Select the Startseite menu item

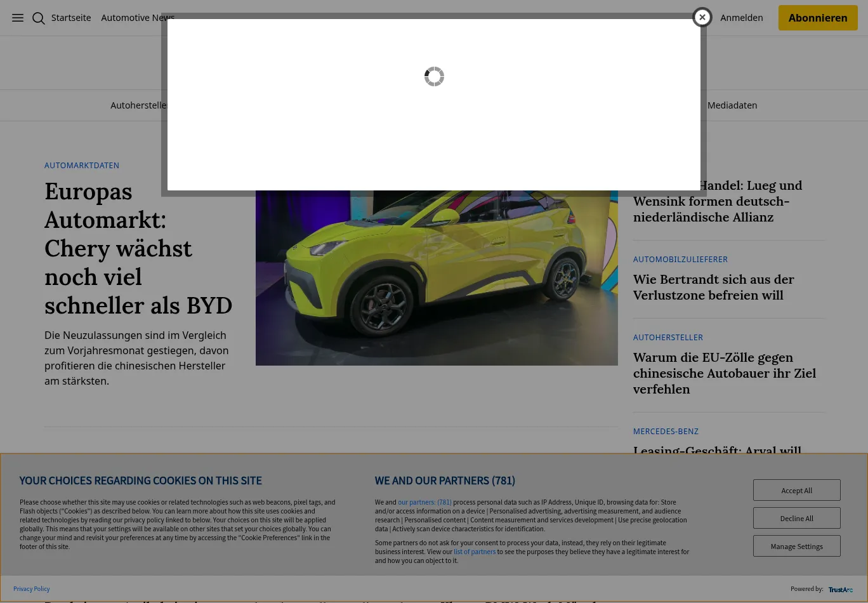[x=71, y=17]
